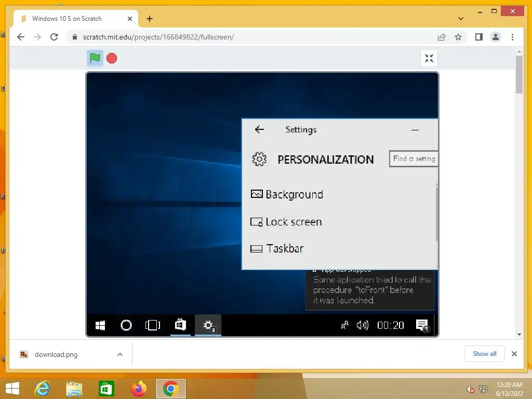Click Chrome icon in host taskbar
Image resolution: width=532 pixels, height=399 pixels.
click(x=170, y=389)
